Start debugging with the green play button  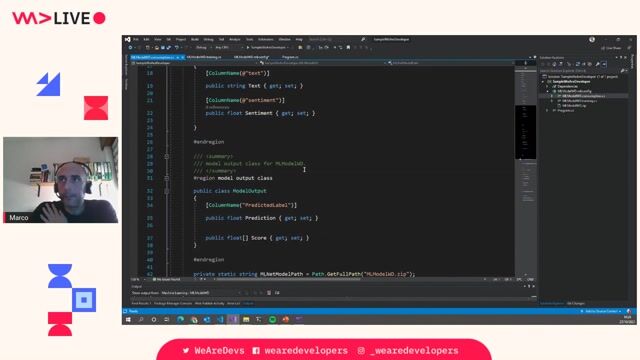(x=248, y=47)
